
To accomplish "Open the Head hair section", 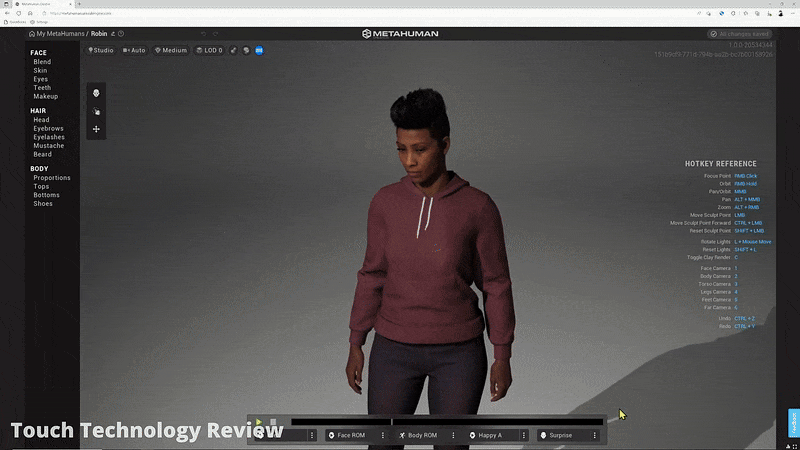I will pyautogui.click(x=41, y=120).
